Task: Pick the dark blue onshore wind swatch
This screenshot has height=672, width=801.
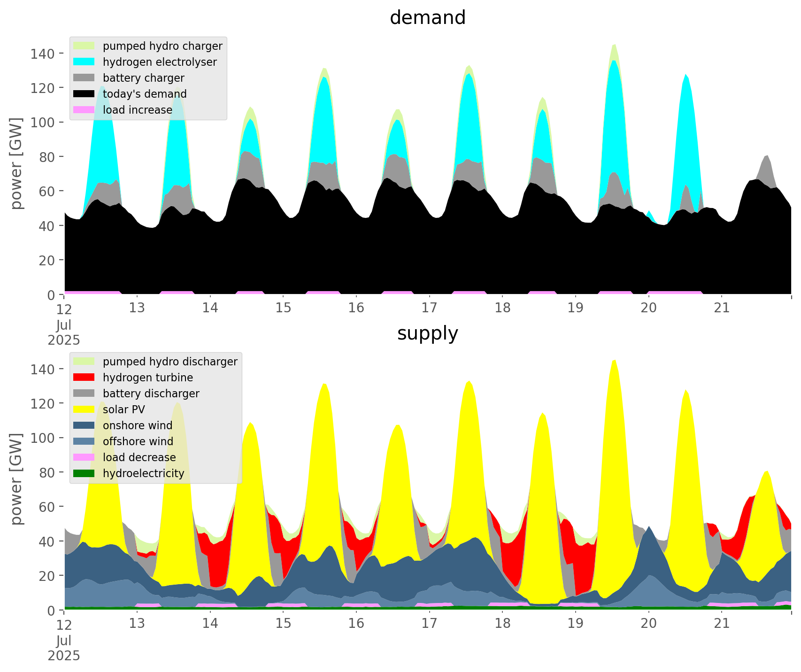Action: click(84, 425)
